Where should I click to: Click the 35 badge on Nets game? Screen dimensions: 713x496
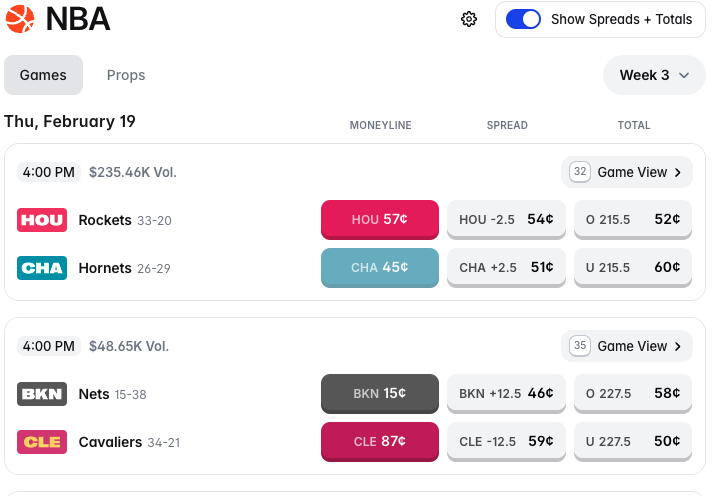[x=579, y=346]
